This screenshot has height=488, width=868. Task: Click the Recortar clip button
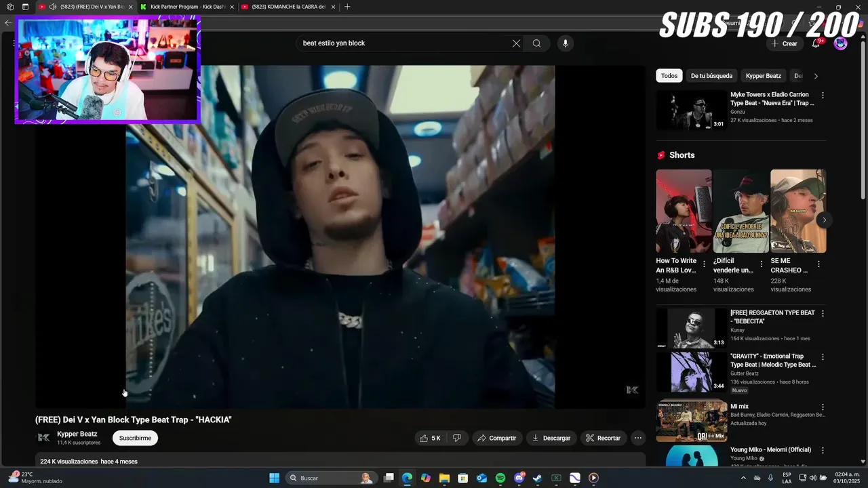pyautogui.click(x=603, y=438)
